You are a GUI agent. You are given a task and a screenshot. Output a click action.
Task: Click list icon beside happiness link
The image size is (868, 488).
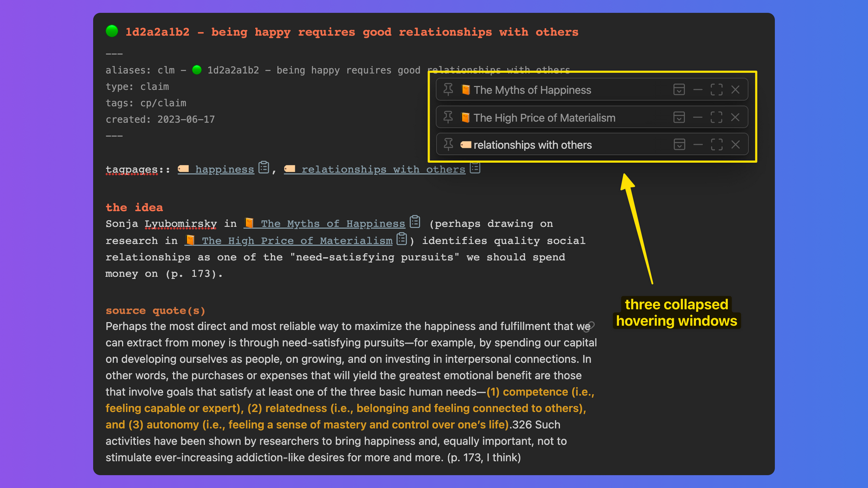[x=264, y=167]
